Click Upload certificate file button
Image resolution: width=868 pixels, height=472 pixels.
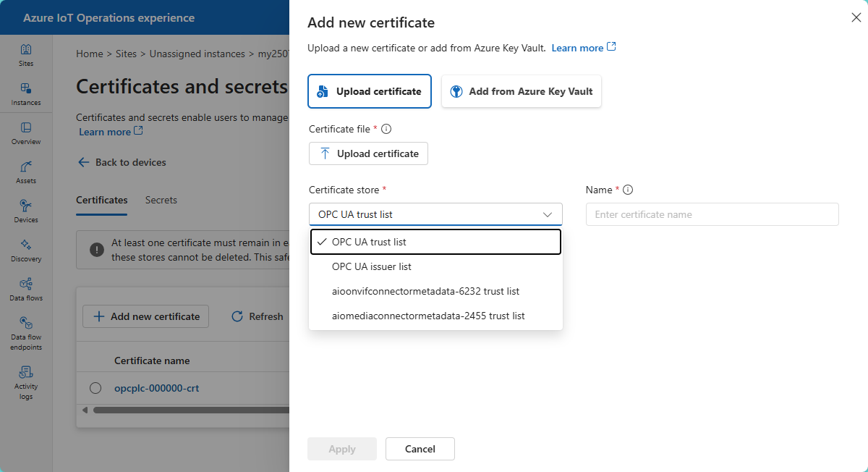368,153
